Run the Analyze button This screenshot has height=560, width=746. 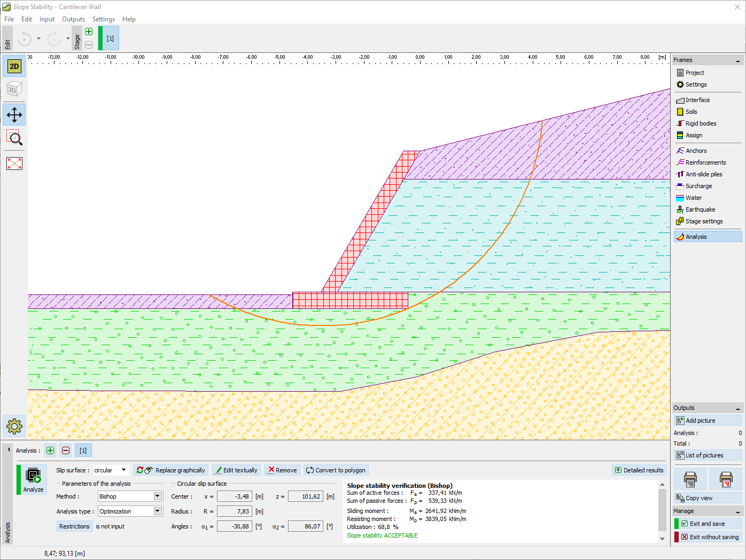(x=33, y=479)
